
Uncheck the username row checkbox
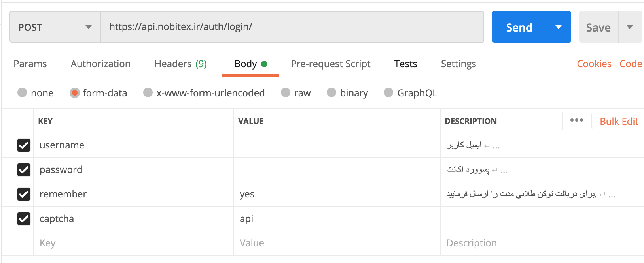click(x=24, y=145)
